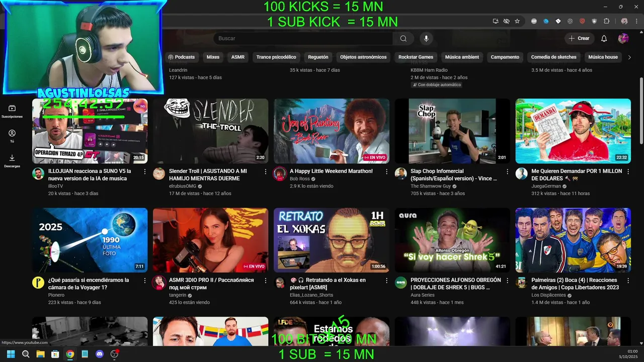The image size is (644, 362).
Task: Bookmark this page with the star icon
Action: pyautogui.click(x=517, y=21)
